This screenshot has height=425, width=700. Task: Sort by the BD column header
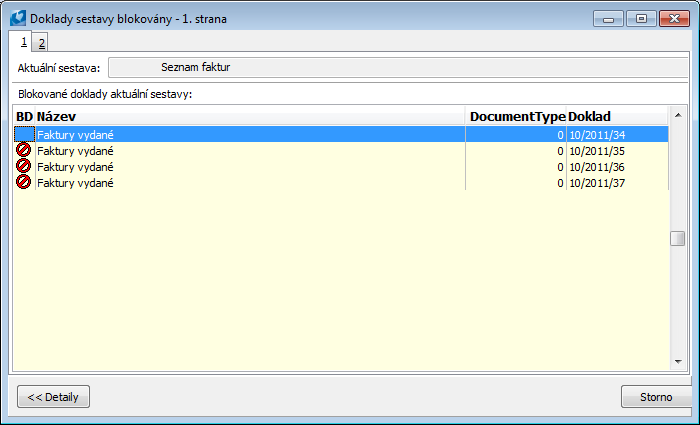pyautogui.click(x=24, y=117)
